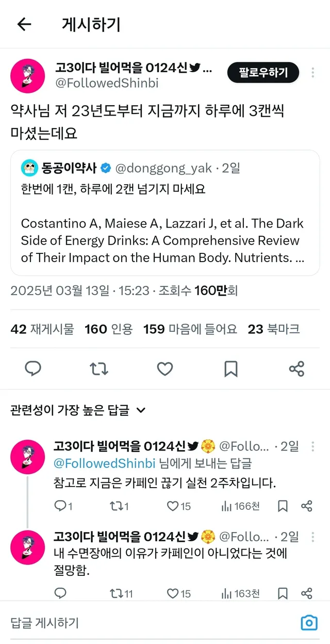Like the first reply about 카페인 끊기
The height and width of the screenshot is (644, 330).
click(x=173, y=506)
